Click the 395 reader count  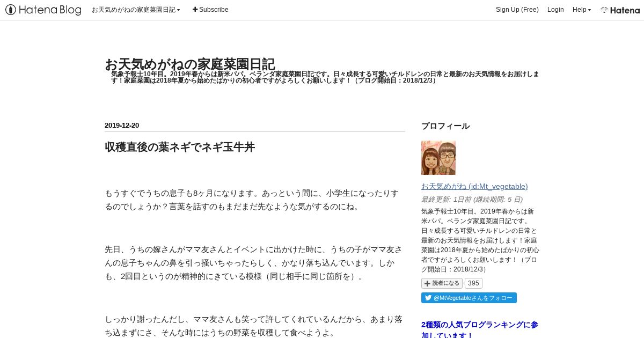tap(473, 283)
